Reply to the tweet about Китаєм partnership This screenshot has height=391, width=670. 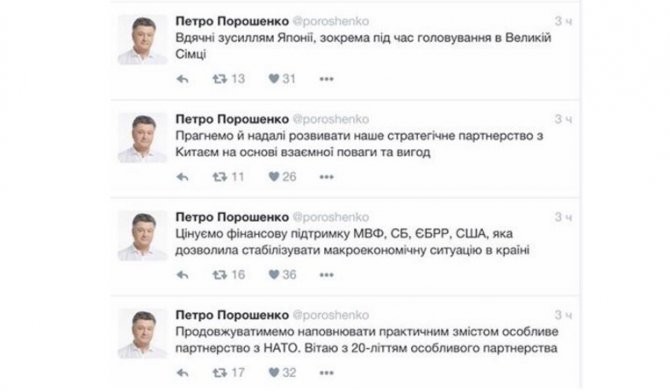click(182, 177)
